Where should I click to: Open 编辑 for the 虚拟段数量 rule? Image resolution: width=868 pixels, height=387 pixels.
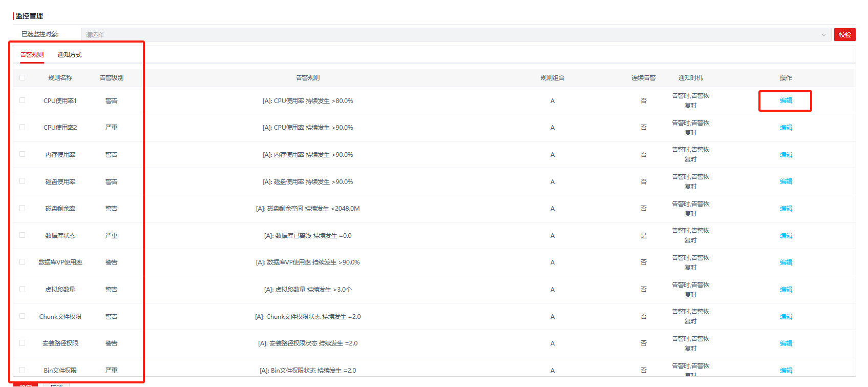pyautogui.click(x=786, y=290)
